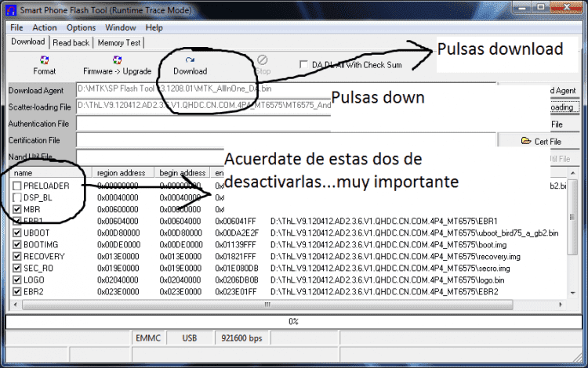
Task: Click the 0x013E0000 region address of RECOVERY
Action: pos(118,257)
